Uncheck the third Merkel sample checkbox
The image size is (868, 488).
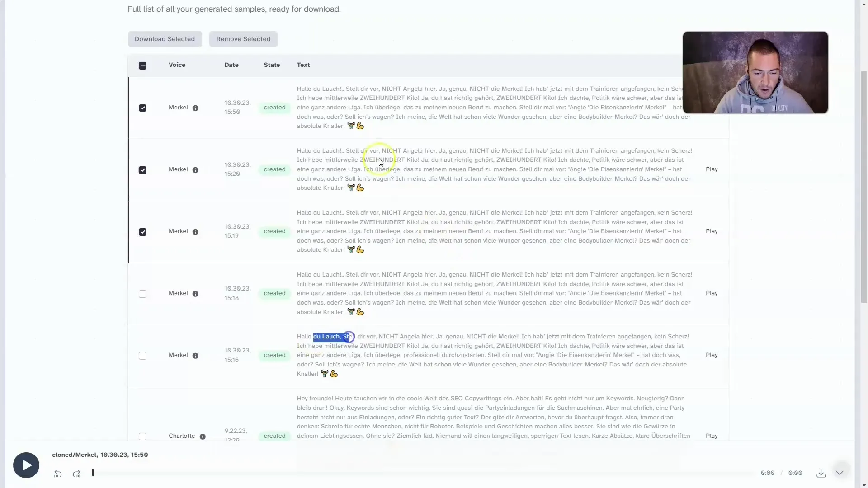(142, 231)
